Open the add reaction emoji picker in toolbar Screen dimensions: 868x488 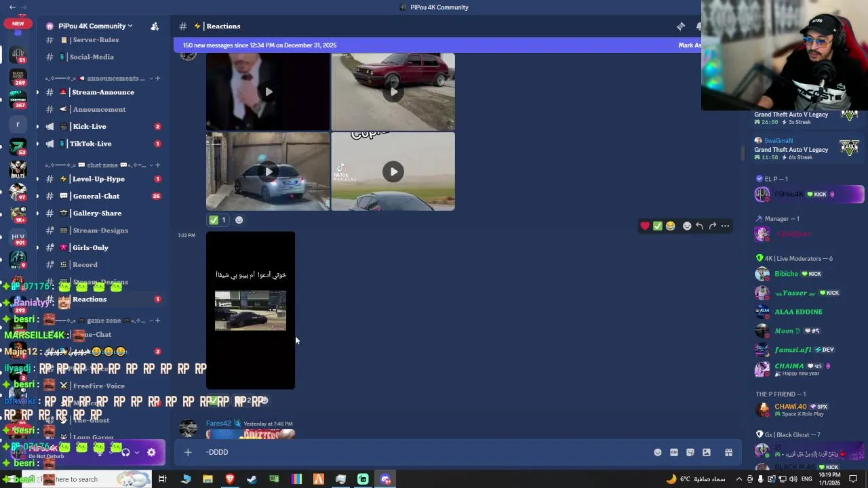pyautogui.click(x=687, y=226)
